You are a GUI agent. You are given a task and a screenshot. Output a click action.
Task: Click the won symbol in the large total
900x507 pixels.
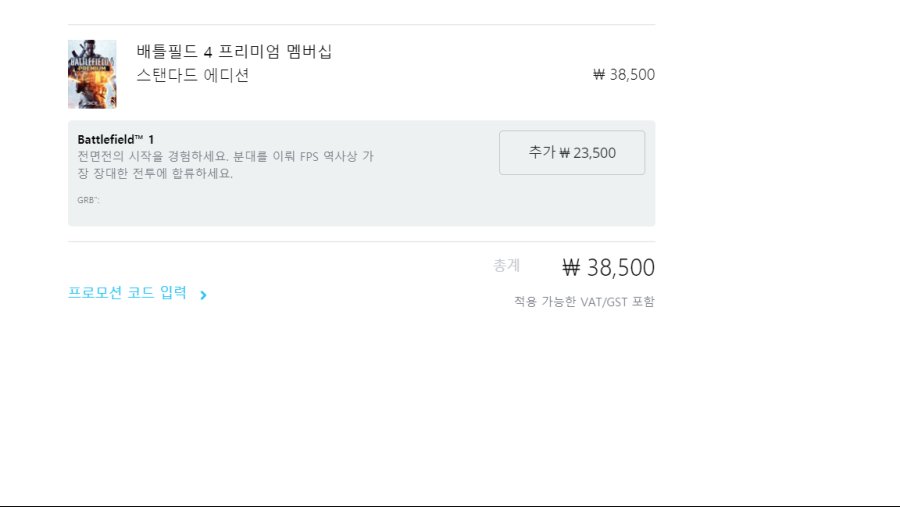point(572,268)
